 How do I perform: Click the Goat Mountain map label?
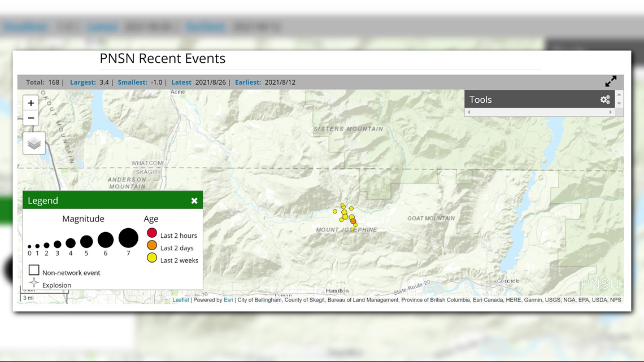pos(431,219)
